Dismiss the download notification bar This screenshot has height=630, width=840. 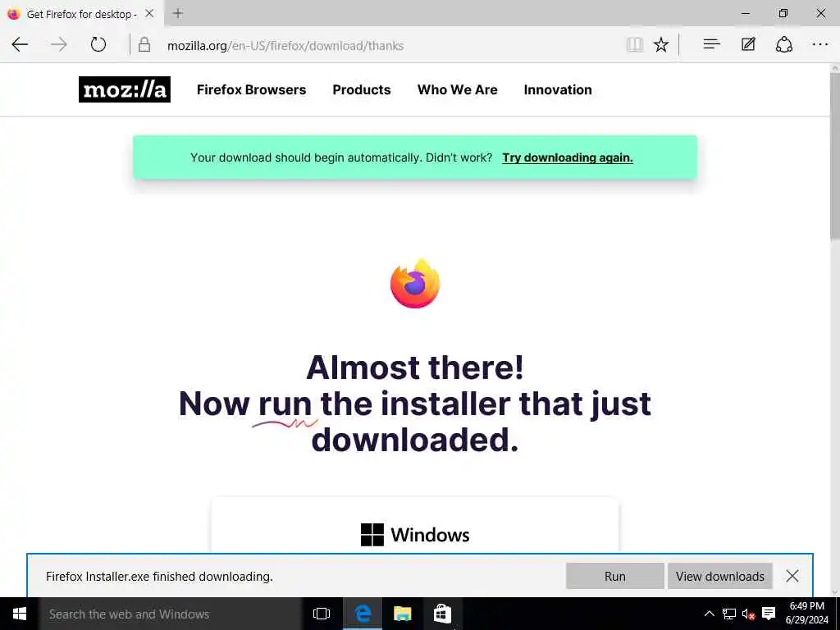(x=792, y=576)
